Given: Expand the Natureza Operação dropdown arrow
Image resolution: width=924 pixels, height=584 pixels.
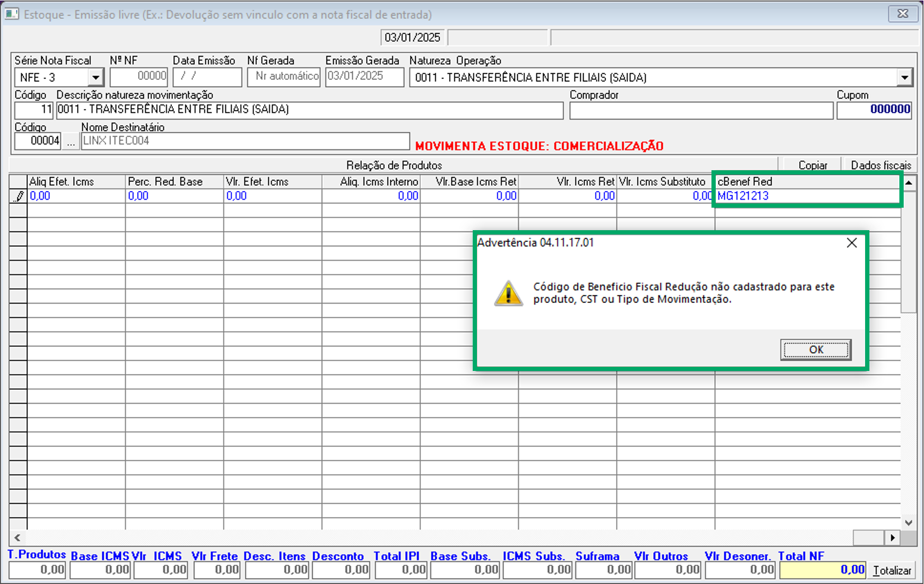Looking at the screenshot, I should tap(904, 78).
